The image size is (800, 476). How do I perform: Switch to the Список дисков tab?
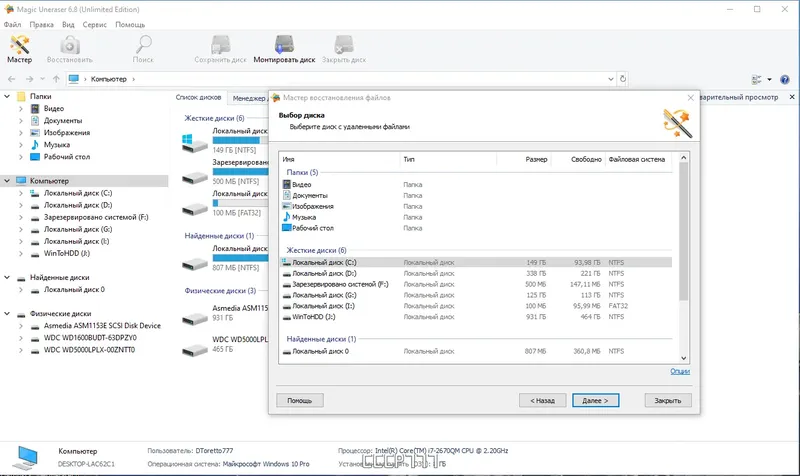coord(198,97)
